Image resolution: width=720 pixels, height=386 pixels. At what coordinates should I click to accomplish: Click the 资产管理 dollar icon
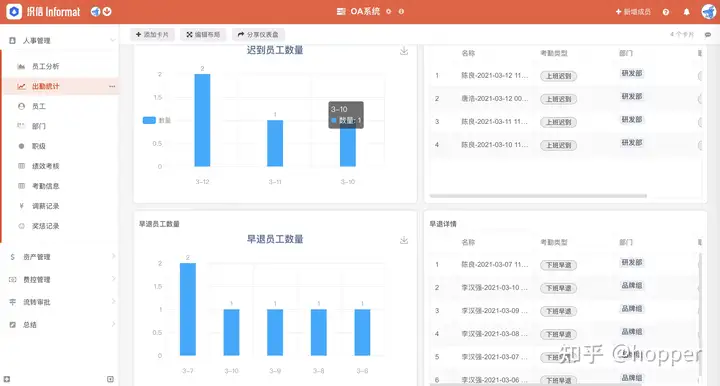12,257
